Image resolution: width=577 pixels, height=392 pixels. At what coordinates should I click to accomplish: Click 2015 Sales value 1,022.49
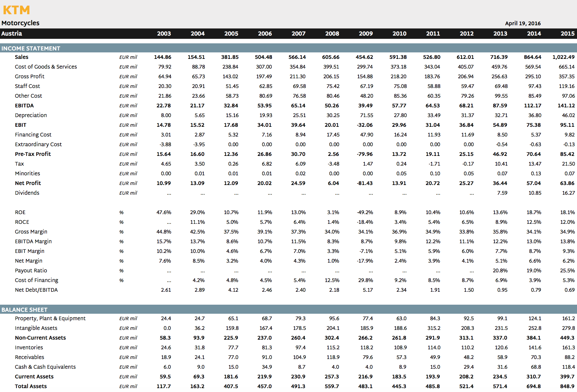click(x=563, y=57)
